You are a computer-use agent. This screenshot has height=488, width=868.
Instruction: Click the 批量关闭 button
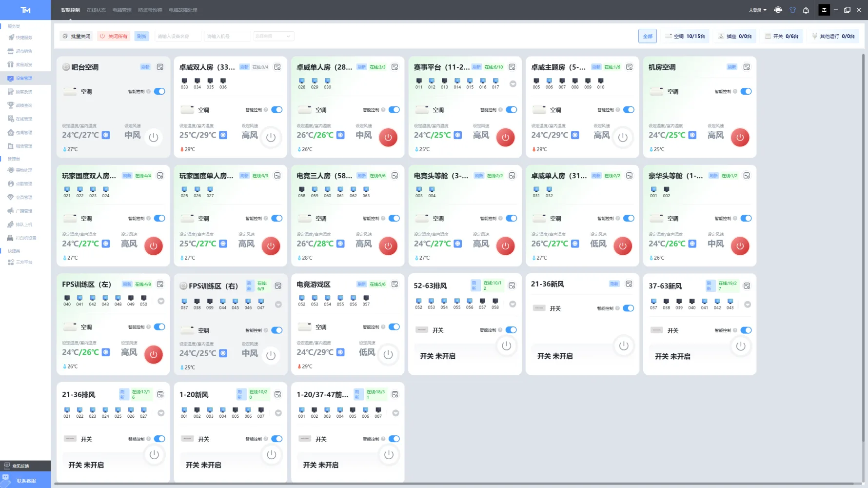coord(77,36)
